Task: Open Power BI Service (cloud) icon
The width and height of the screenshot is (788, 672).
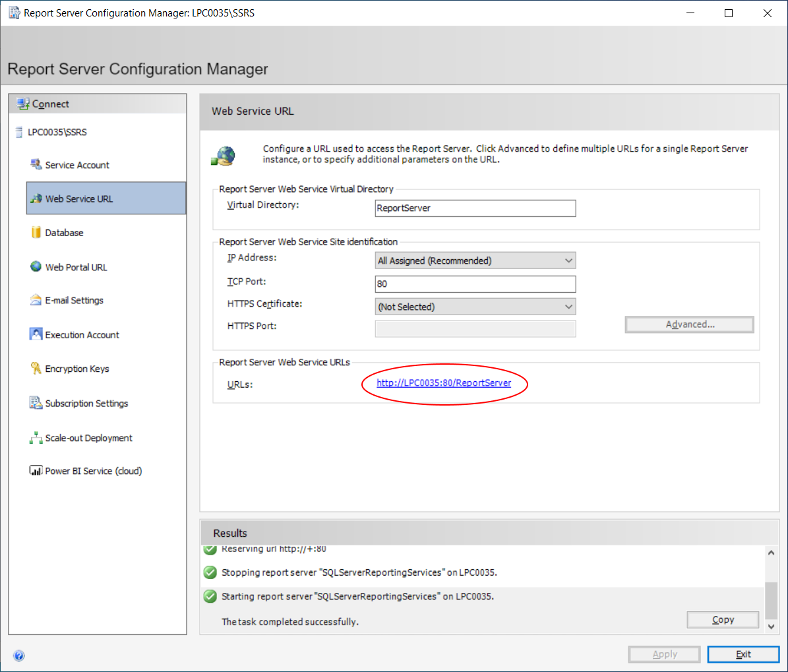Action: [x=36, y=471]
